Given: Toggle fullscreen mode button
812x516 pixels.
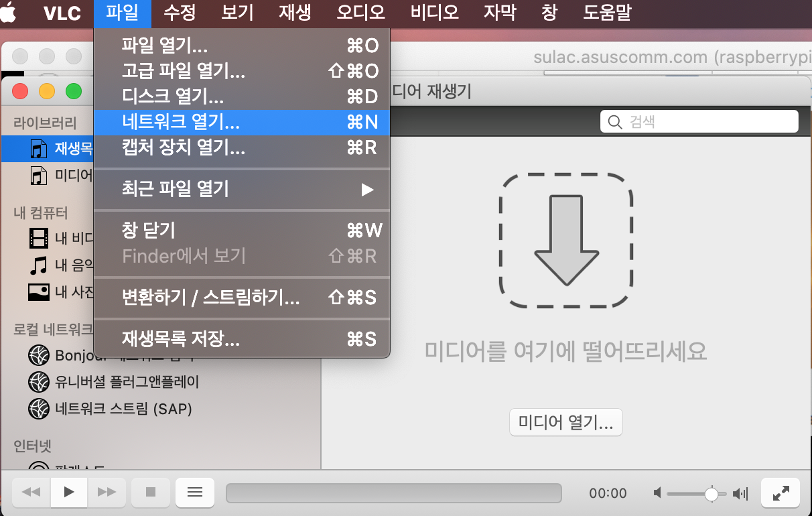Looking at the screenshot, I should [x=781, y=493].
